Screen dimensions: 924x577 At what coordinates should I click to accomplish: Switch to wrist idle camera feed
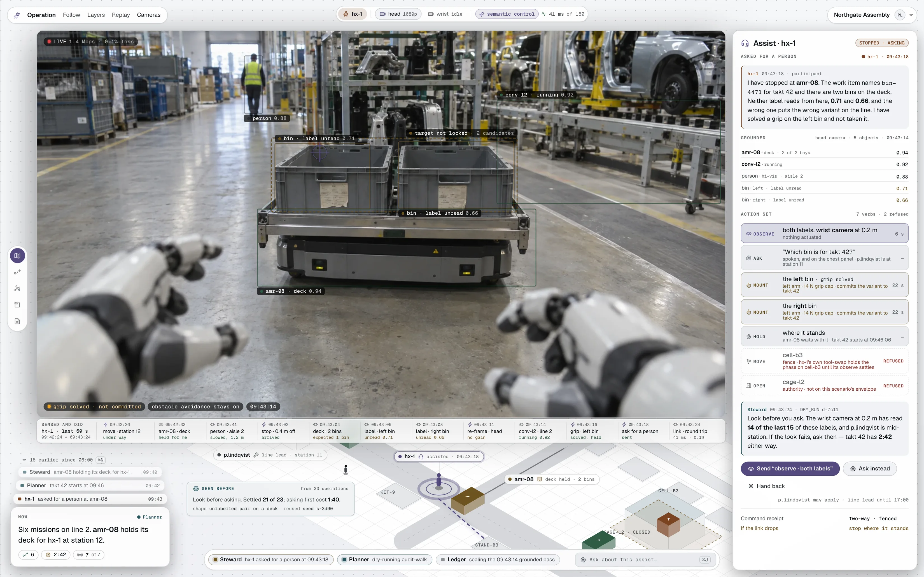coord(445,14)
